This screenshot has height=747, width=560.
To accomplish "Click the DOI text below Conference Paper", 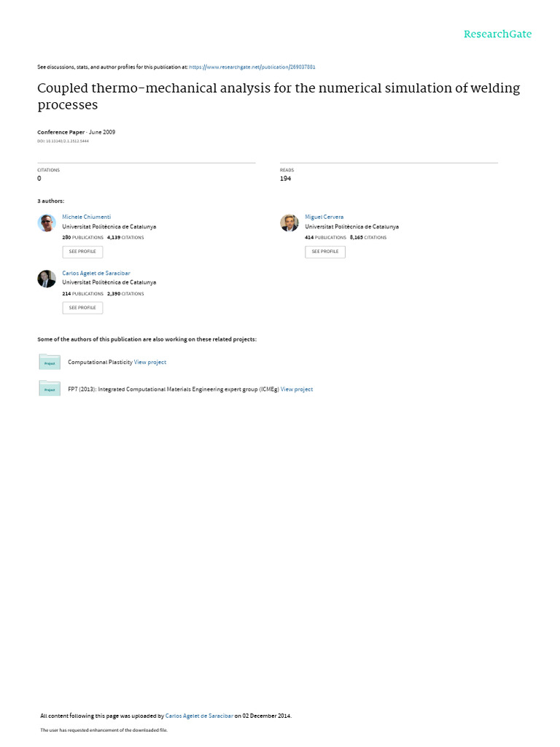I will (x=63, y=141).
